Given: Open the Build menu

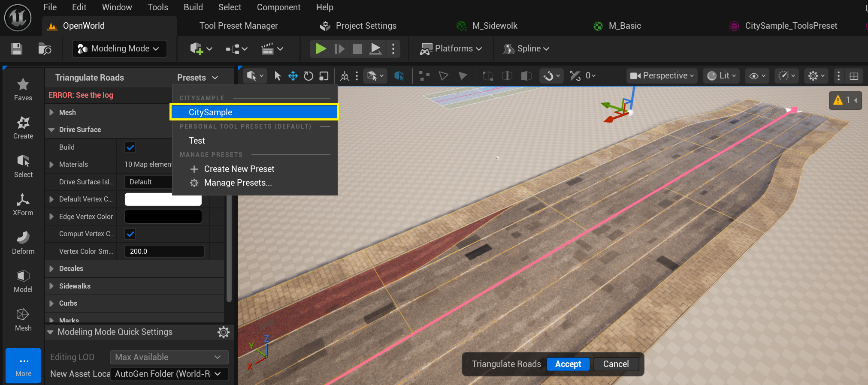Looking at the screenshot, I should click(193, 7).
